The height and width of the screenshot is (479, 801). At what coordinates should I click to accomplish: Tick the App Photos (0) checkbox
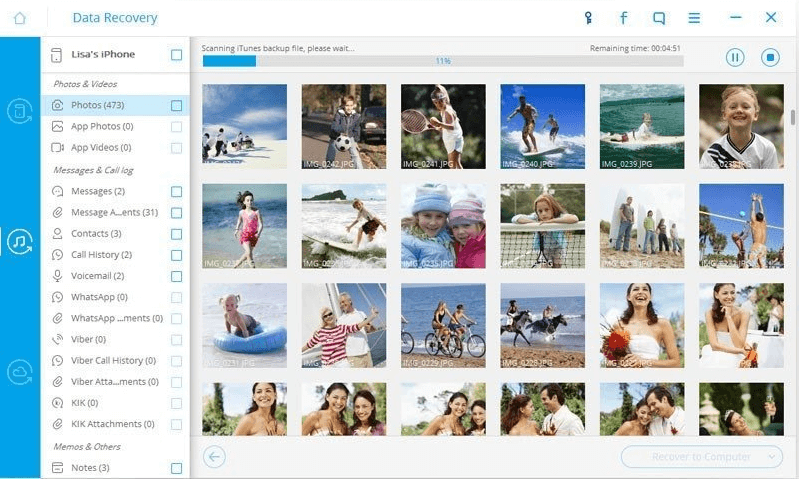176,127
